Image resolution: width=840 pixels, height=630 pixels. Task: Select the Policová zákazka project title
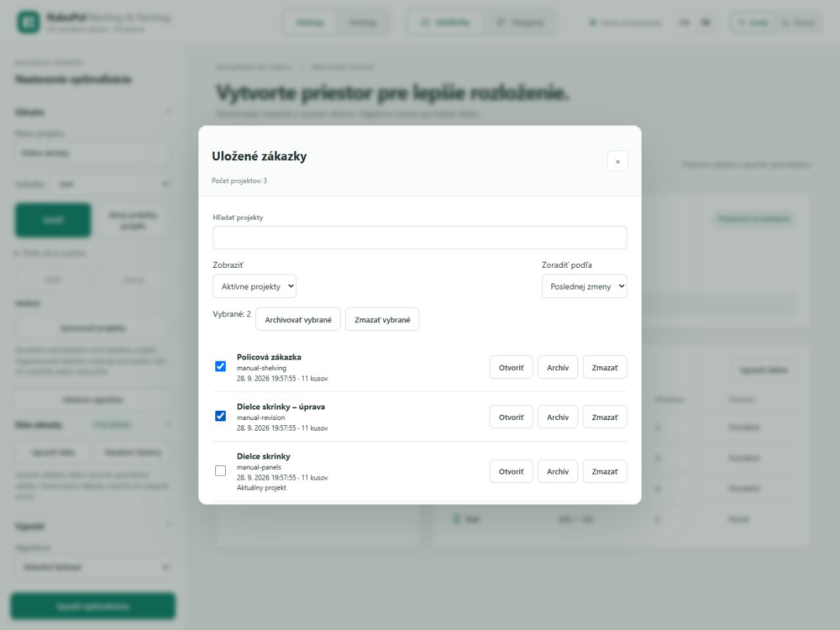(269, 357)
